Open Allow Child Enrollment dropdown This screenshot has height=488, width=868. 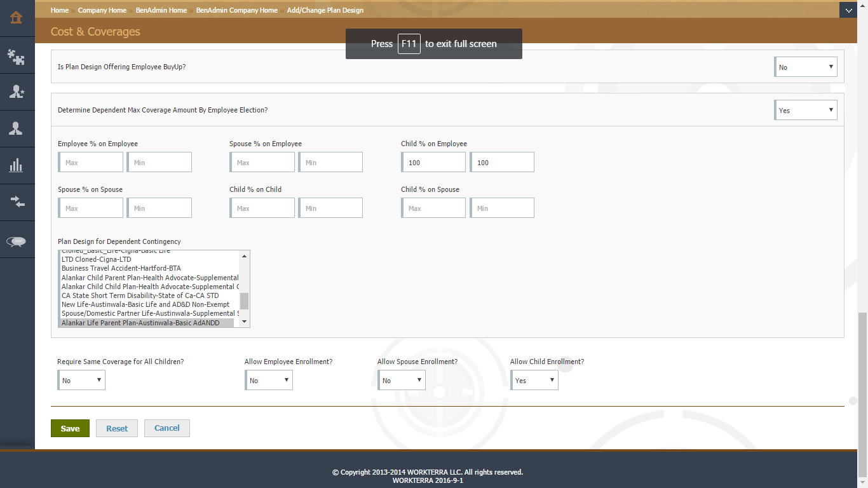pos(534,380)
